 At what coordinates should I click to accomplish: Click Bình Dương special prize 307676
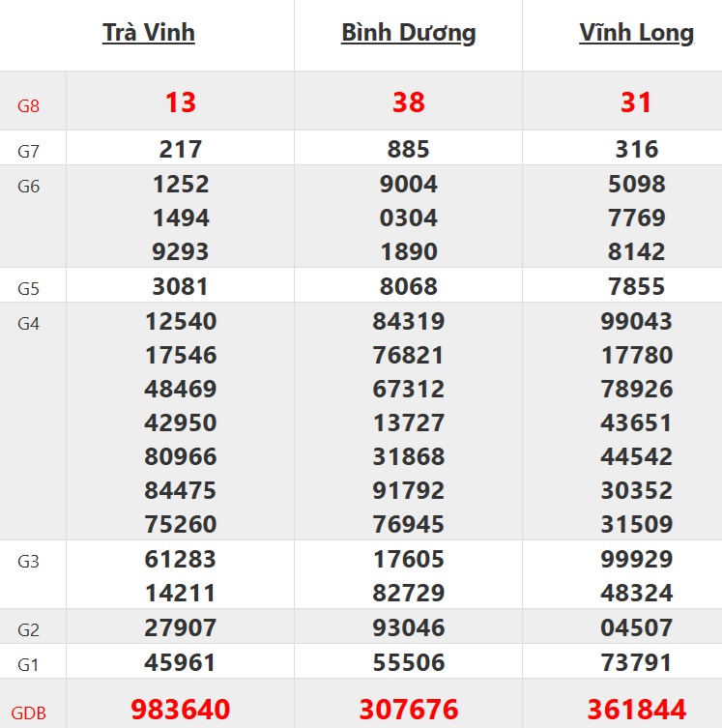408,710
